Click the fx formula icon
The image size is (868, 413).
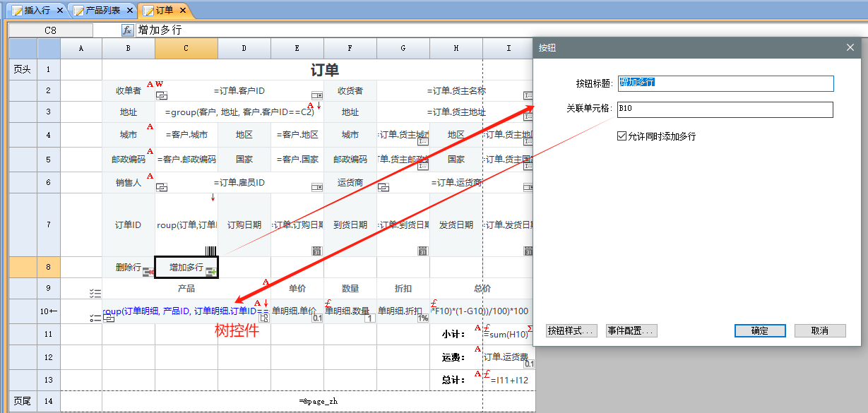(128, 30)
